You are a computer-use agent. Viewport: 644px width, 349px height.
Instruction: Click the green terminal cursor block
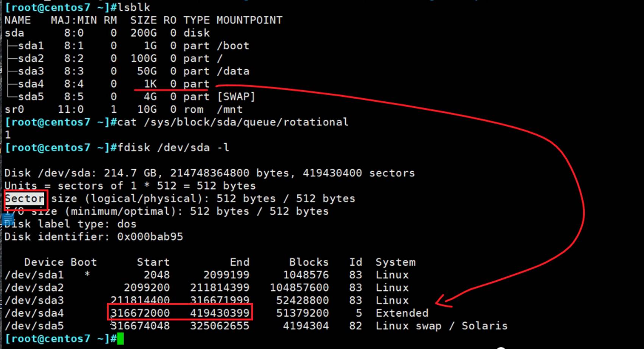pos(120,338)
